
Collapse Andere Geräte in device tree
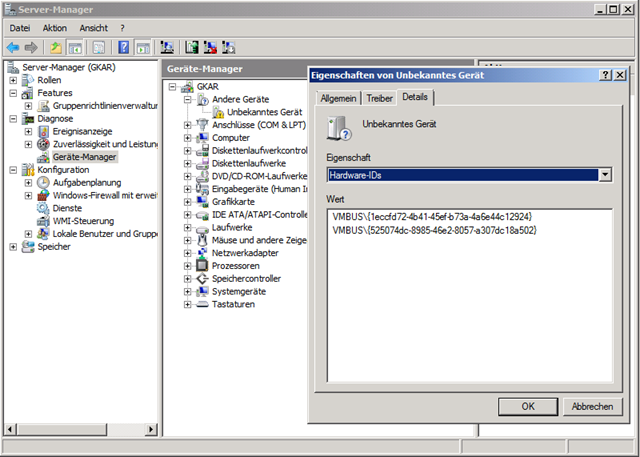pos(187,100)
